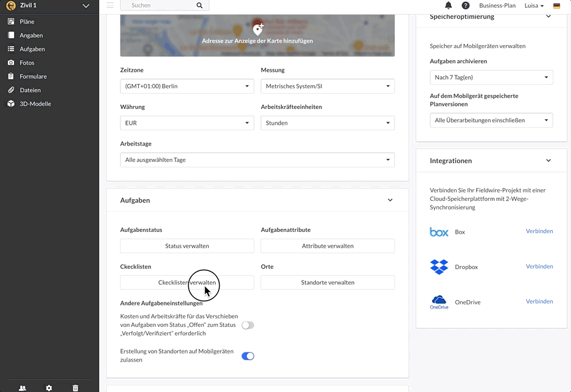This screenshot has height=392, width=571.
Task: Click the Formulare clipboard icon
Action: pyautogui.click(x=11, y=77)
